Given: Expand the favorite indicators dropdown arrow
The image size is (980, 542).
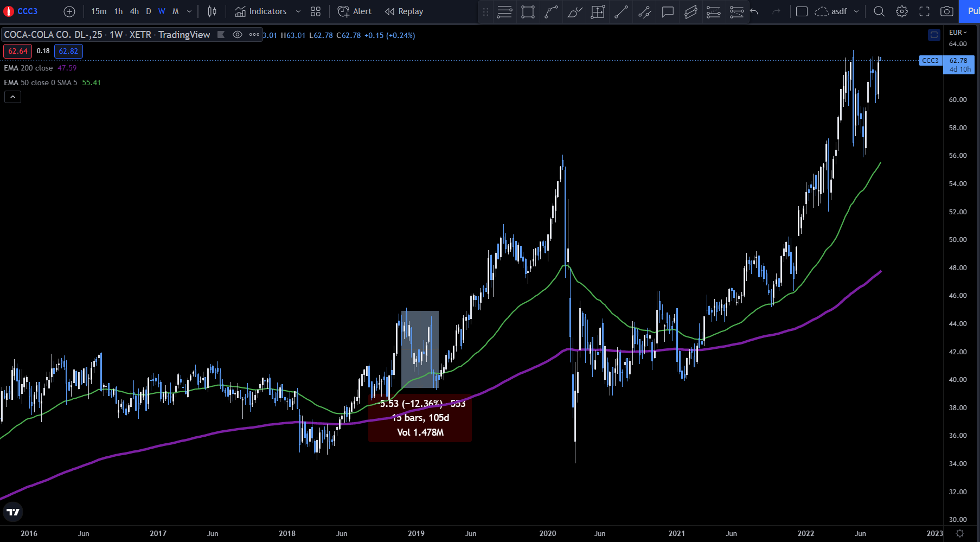Looking at the screenshot, I should [x=298, y=11].
